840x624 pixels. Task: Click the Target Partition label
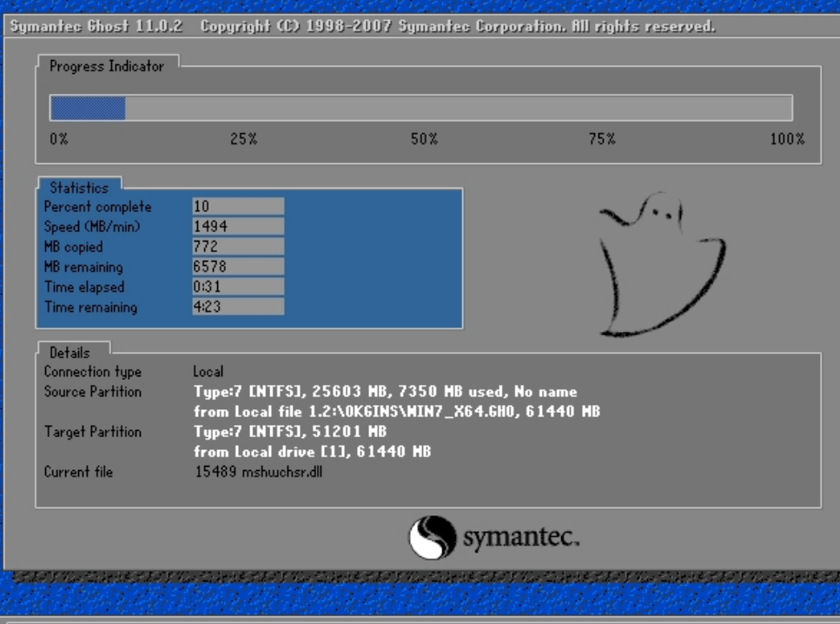[x=93, y=432]
